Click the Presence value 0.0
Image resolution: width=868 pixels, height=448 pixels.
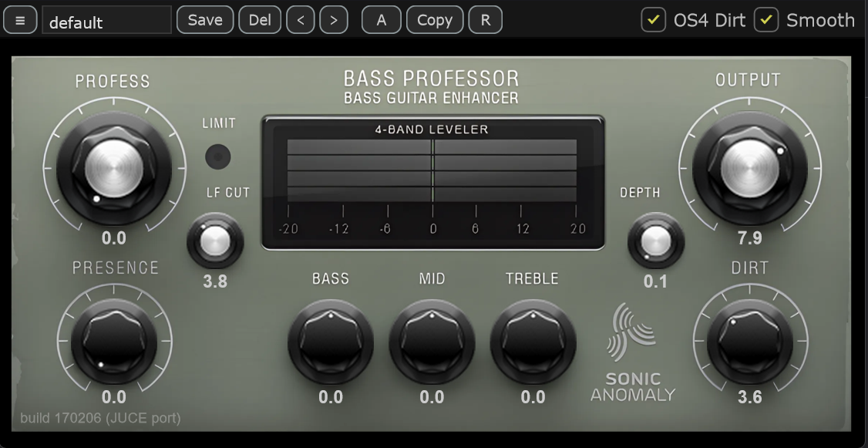(x=114, y=397)
